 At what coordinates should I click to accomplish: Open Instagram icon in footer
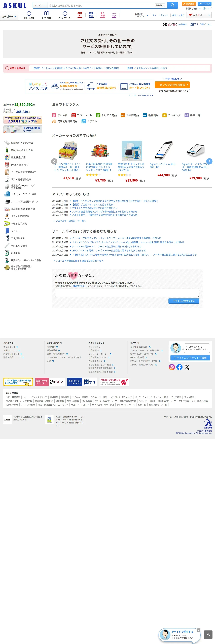(172, 367)
